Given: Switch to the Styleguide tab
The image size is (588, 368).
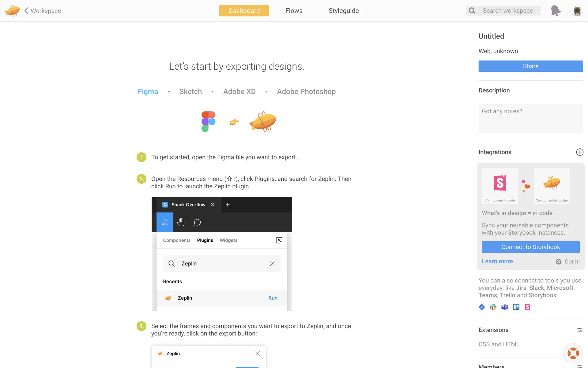Looking at the screenshot, I should 344,11.
